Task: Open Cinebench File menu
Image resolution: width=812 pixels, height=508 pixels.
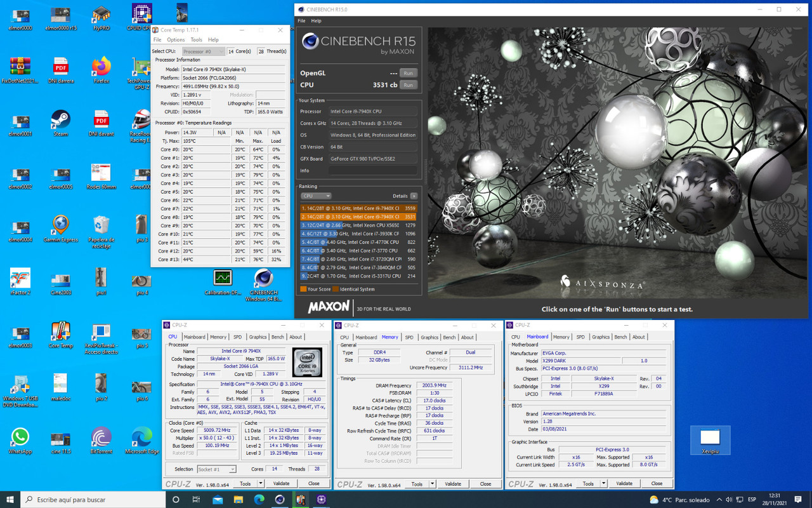Action: [301, 21]
